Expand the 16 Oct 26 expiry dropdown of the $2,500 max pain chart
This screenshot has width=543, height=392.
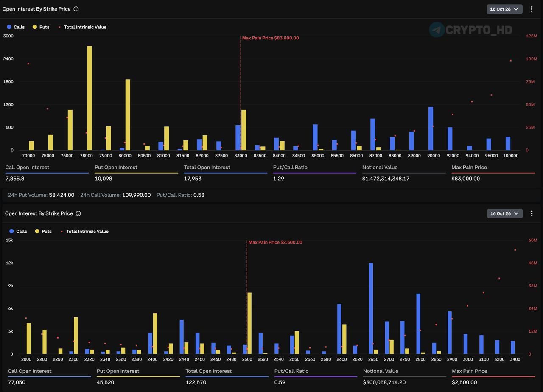point(505,213)
